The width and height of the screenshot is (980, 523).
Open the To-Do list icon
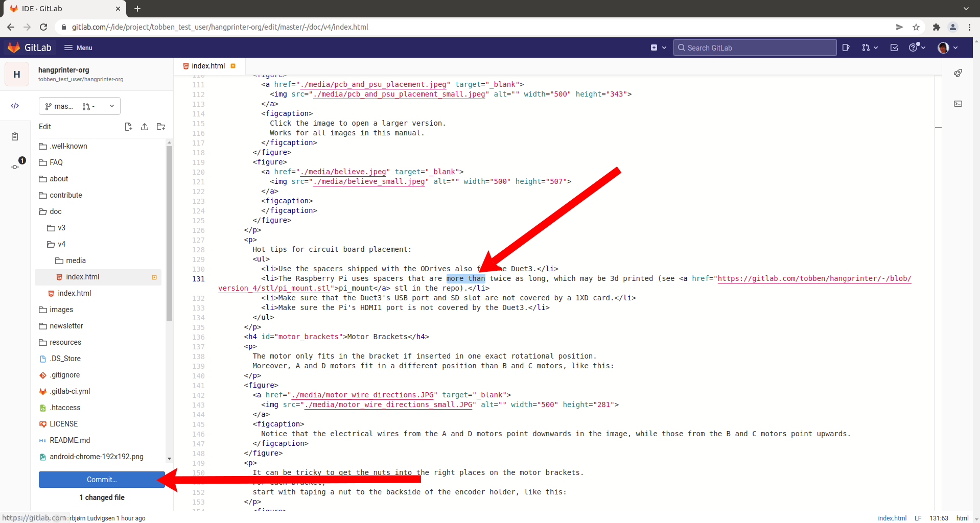894,47
